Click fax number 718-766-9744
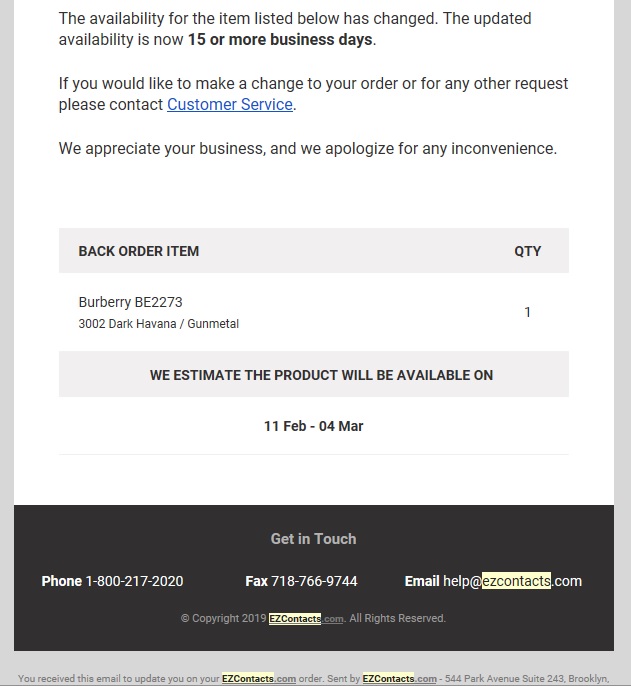The height and width of the screenshot is (686, 631). [x=314, y=581]
